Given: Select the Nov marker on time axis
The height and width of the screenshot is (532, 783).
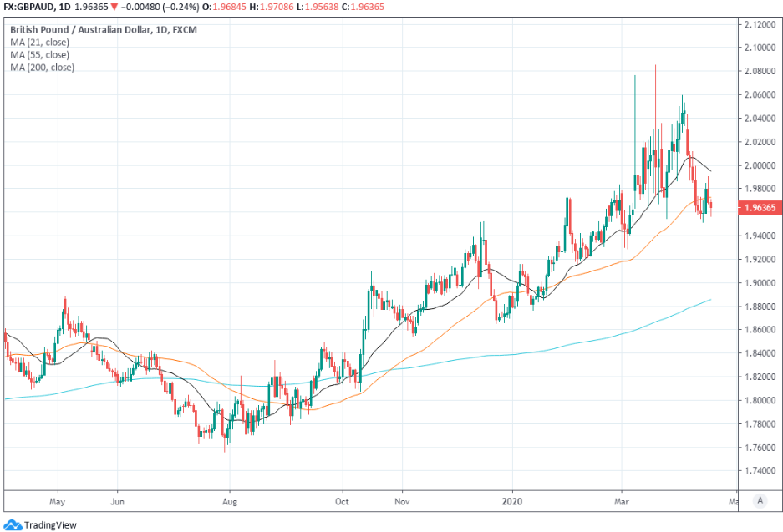Looking at the screenshot, I should click(x=402, y=503).
